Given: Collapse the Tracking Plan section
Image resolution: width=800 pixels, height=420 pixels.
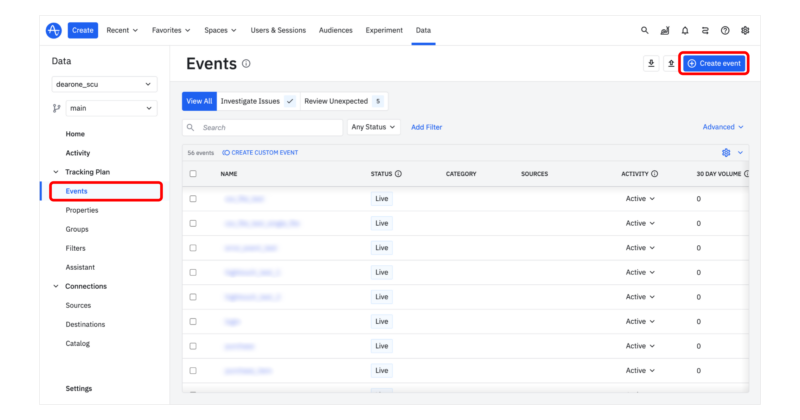Looking at the screenshot, I should [x=56, y=172].
